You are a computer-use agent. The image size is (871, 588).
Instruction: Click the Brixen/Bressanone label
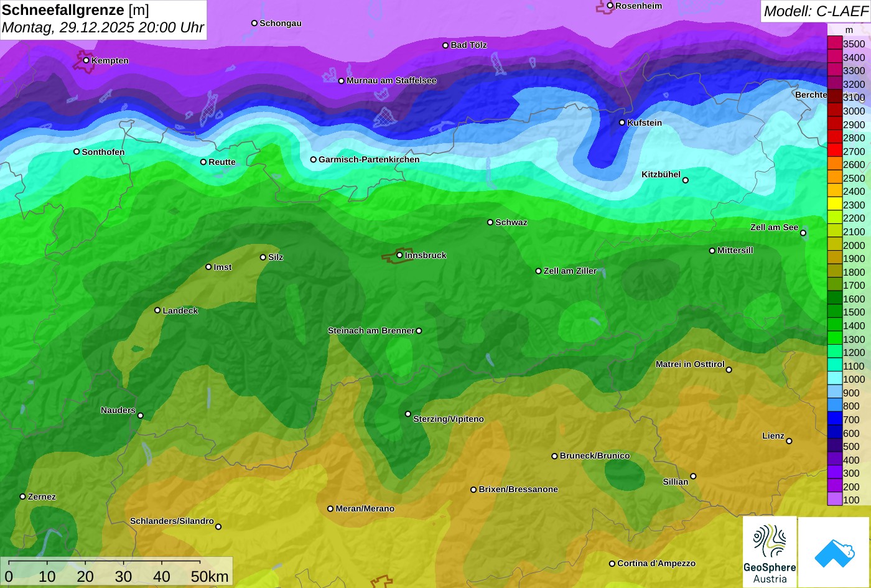(518, 490)
